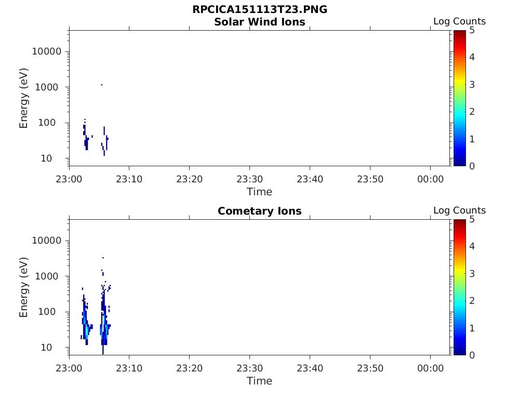532x399 pixels.
Task: Click the 23:30 tick label on Solar Wind plot
Action: coord(250,179)
